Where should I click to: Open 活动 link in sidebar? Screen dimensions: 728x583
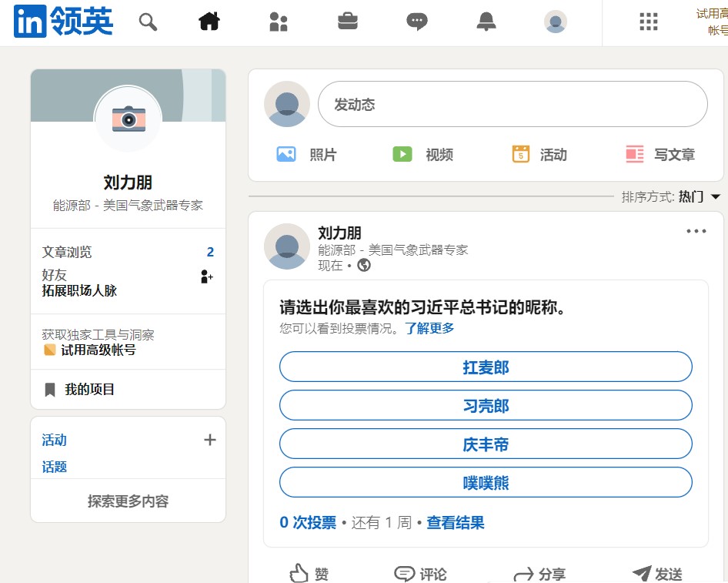(55, 440)
